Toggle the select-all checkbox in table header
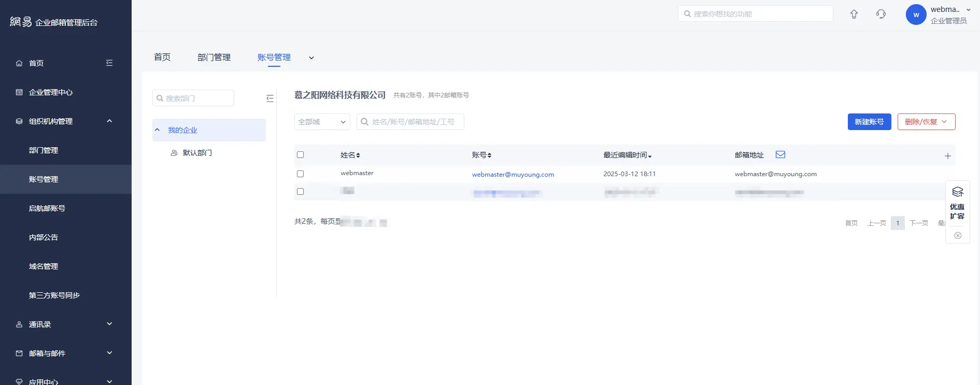This screenshot has width=980, height=385. click(x=300, y=155)
